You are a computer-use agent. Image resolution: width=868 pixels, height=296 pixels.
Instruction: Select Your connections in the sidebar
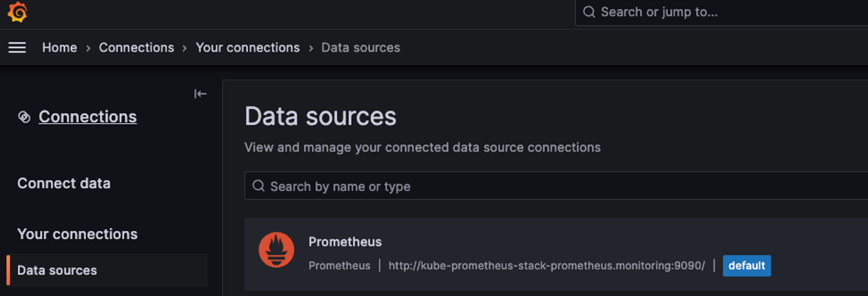coord(77,234)
